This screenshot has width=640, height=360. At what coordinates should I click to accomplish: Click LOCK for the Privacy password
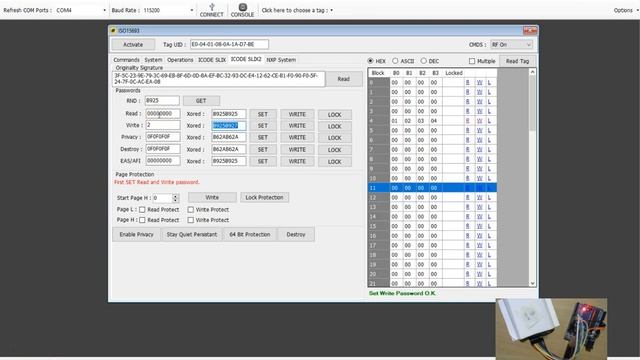tap(334, 138)
